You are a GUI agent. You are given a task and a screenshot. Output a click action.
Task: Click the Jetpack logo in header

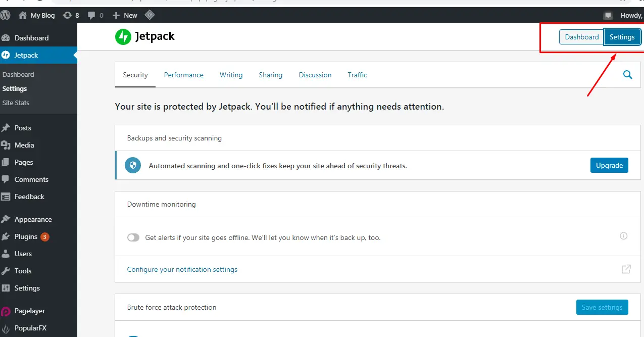(145, 36)
